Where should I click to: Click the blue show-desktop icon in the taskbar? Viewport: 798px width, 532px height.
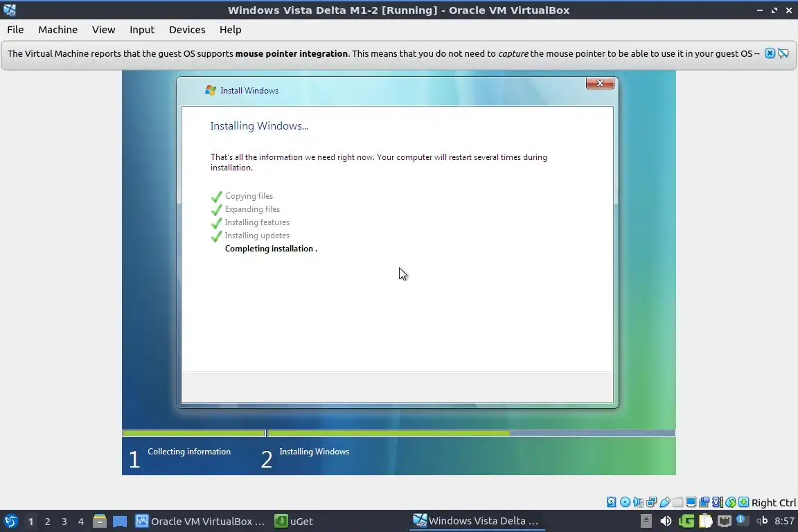120,522
